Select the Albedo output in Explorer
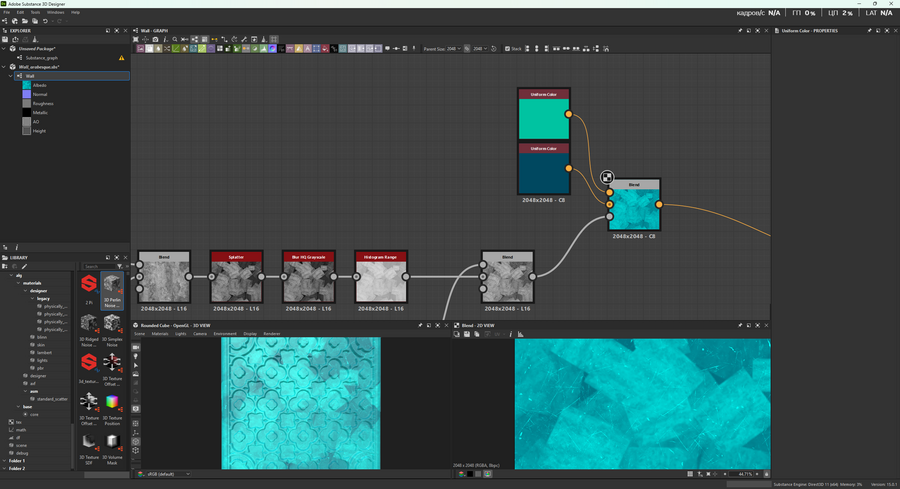The width and height of the screenshot is (900, 489). (x=39, y=85)
